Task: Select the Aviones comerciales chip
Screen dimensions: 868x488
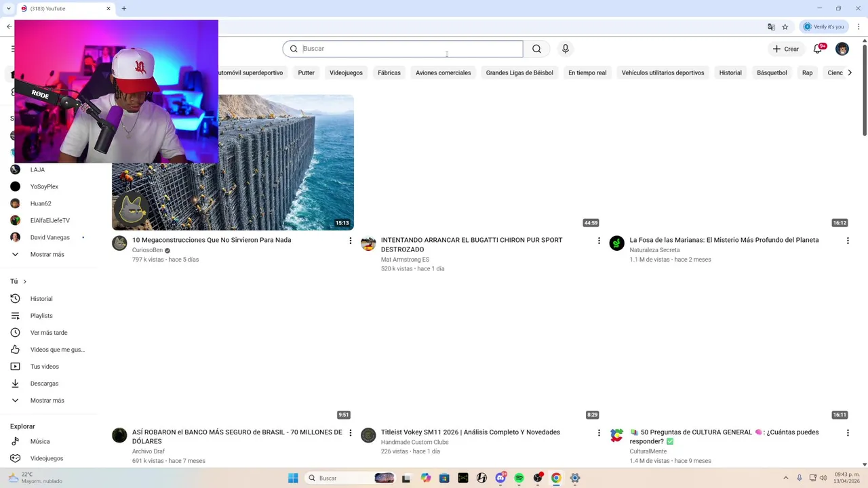Action: [443, 73]
